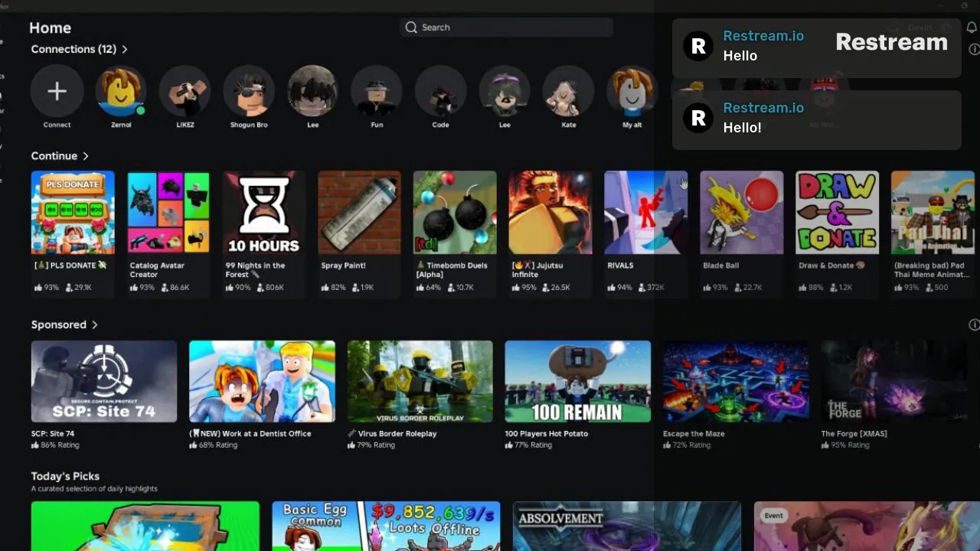Click the 100 Players Hot Potato title
980x551 pixels.
pos(547,434)
